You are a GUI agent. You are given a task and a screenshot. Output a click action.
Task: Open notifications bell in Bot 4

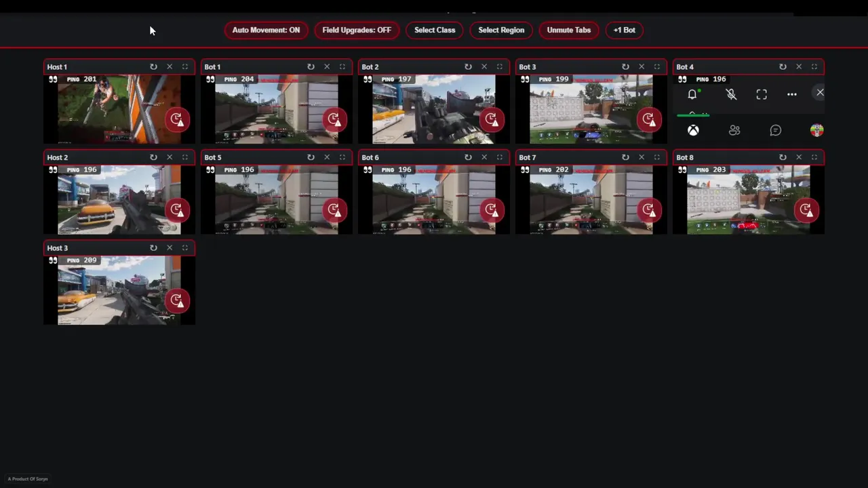tap(692, 94)
